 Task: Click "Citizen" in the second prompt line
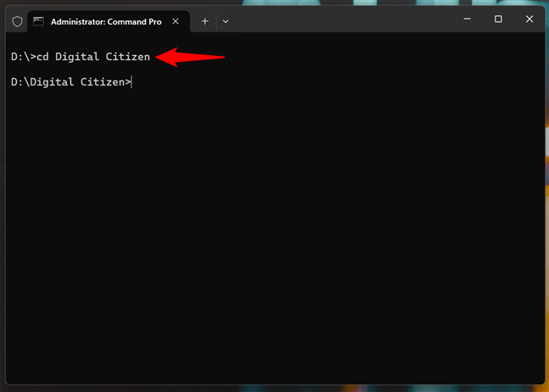[x=102, y=82]
